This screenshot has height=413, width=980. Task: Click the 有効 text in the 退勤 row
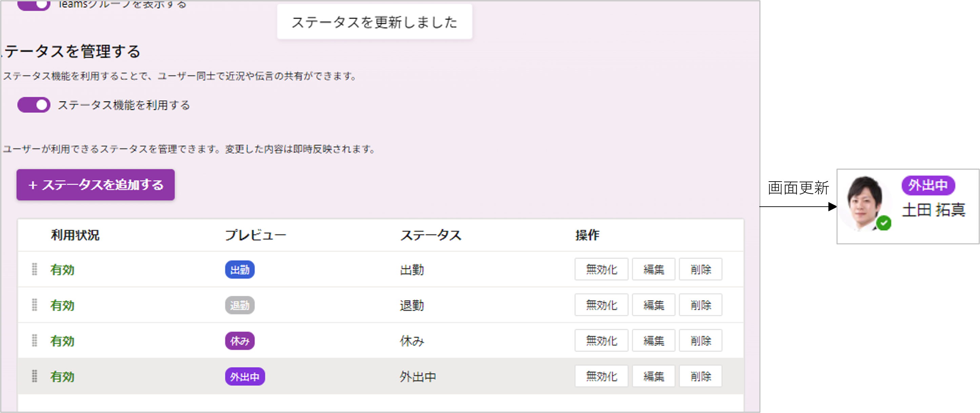[62, 305]
